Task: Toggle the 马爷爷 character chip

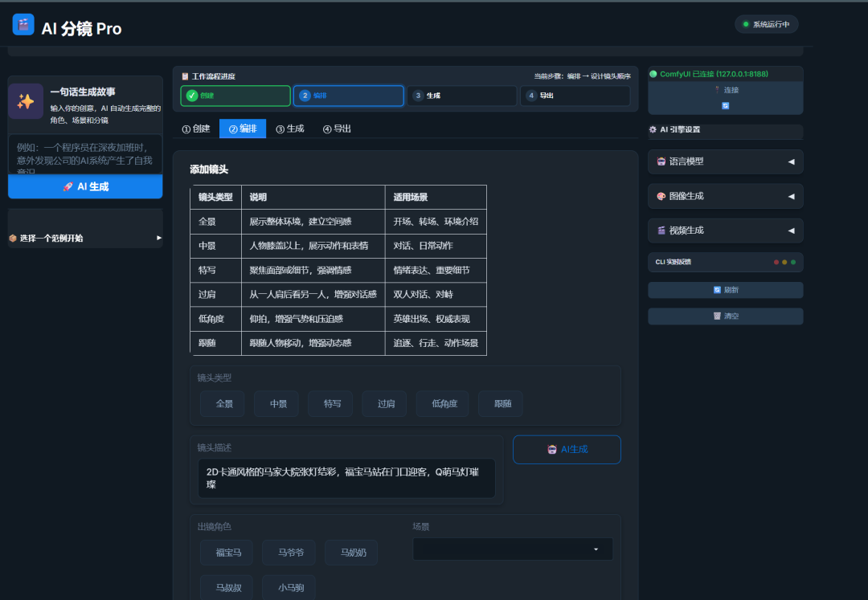Action: click(289, 553)
